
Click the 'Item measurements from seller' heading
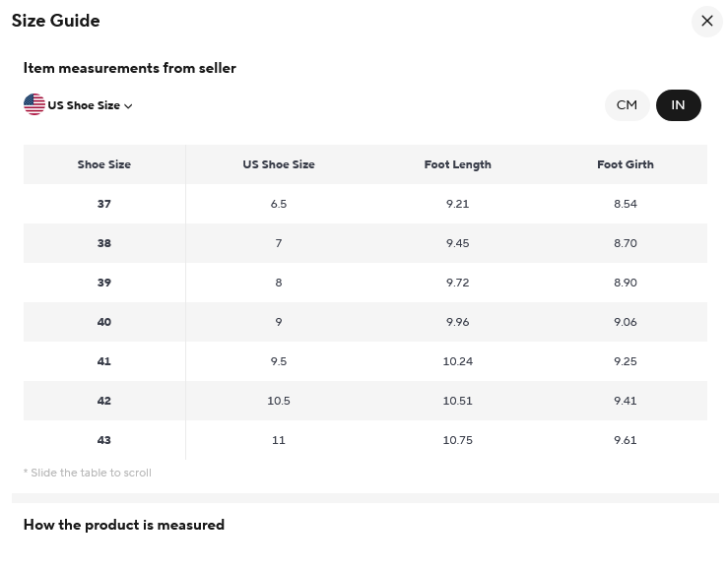coord(130,68)
